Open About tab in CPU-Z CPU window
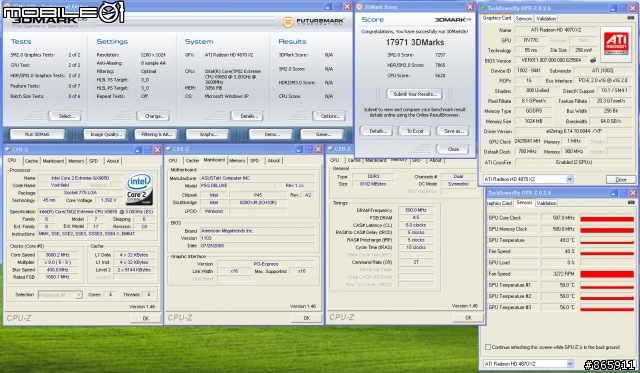640x373 pixels. point(113,161)
